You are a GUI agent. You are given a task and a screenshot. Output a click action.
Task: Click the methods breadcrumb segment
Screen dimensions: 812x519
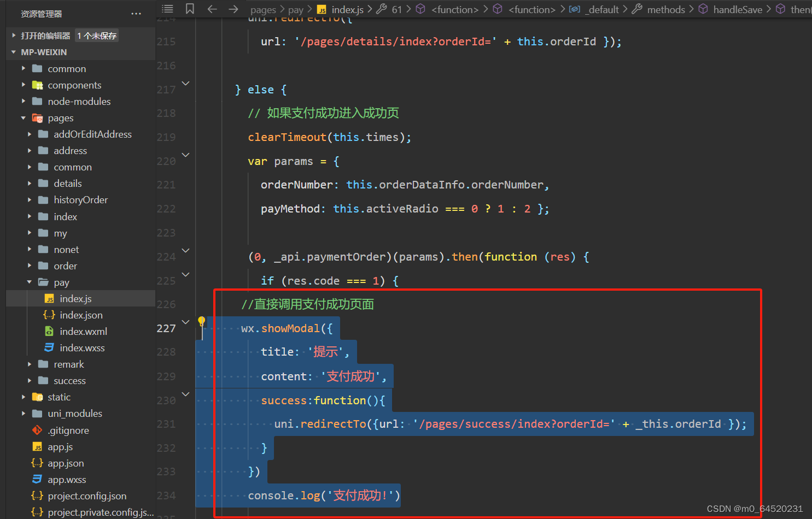coord(666,10)
